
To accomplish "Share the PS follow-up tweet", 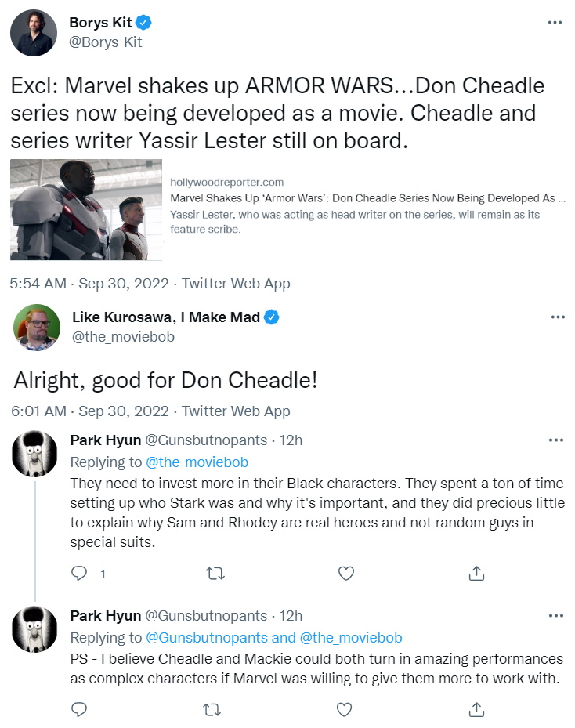I will coord(476,709).
